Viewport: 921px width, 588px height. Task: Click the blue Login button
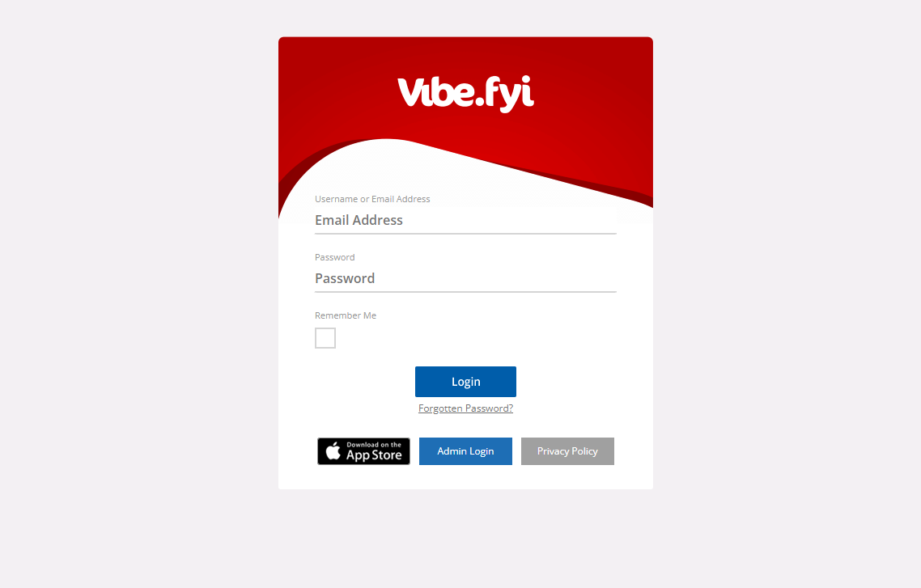[465, 382]
